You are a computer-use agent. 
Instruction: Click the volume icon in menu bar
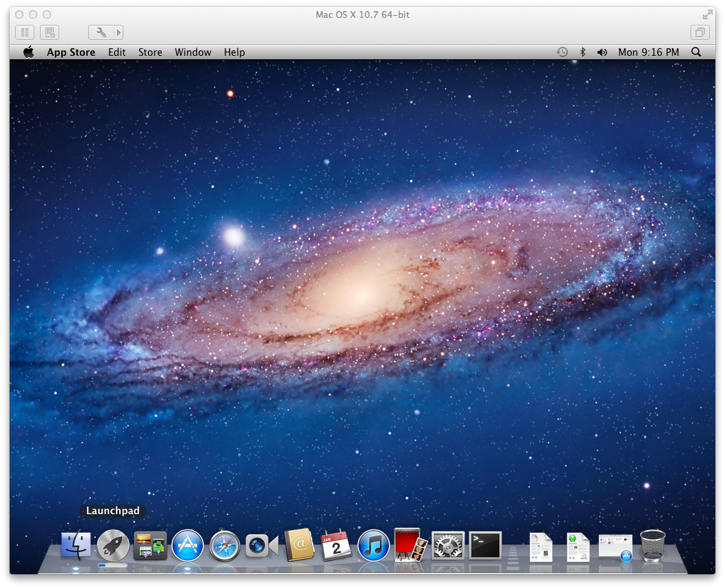click(602, 52)
